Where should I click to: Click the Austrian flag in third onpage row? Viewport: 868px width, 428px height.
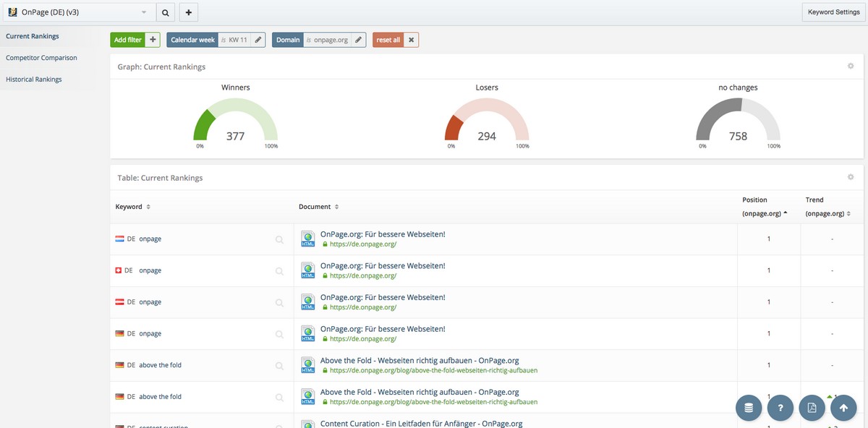point(119,302)
